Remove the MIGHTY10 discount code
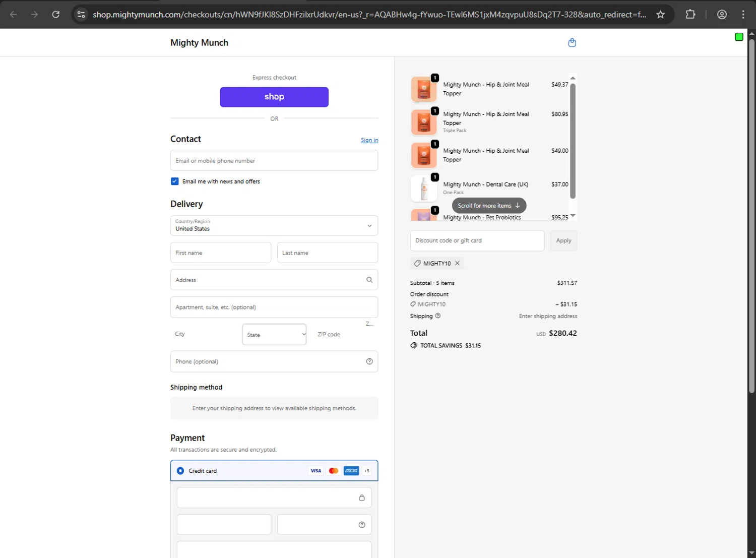The height and width of the screenshot is (558, 756). (x=457, y=263)
